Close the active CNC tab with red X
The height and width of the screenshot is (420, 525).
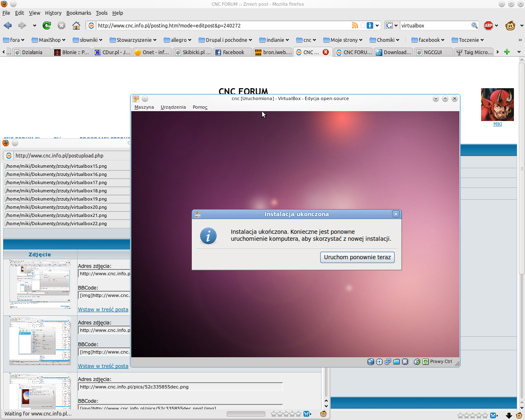326,52
